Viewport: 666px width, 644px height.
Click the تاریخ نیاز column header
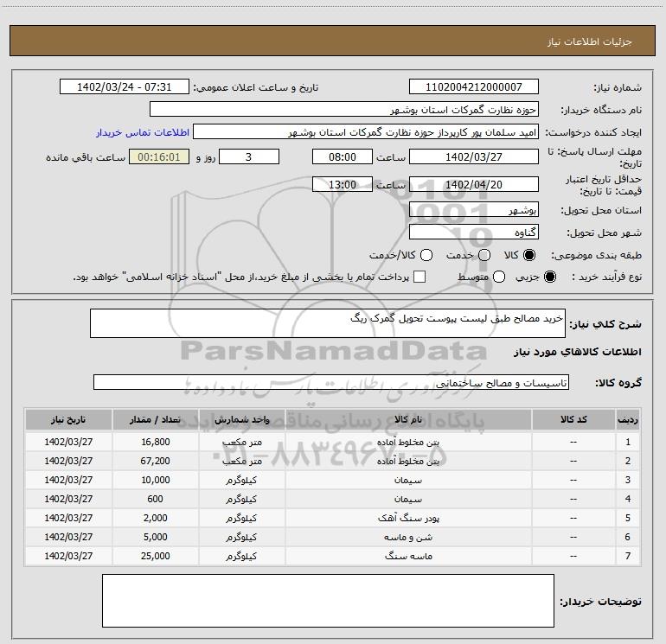tap(68, 419)
